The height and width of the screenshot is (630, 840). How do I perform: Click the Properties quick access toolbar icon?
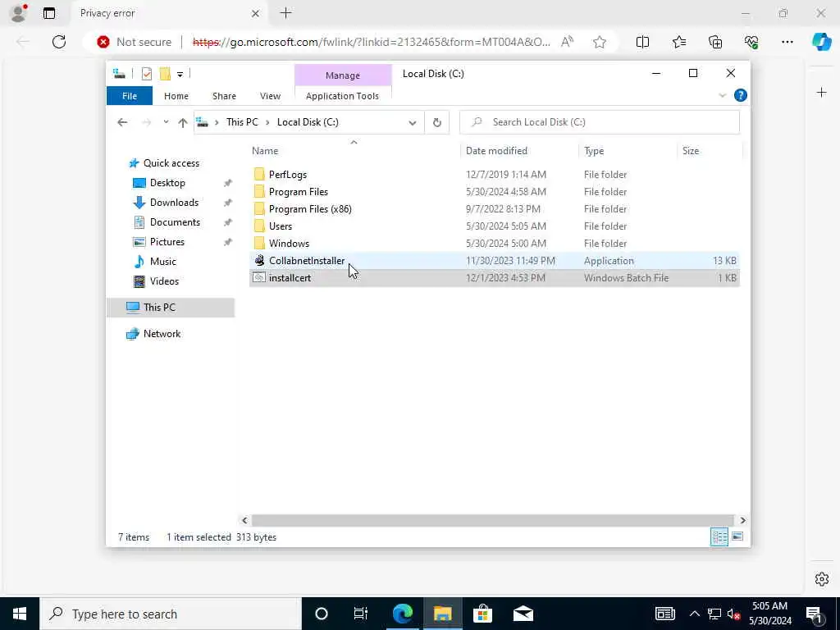tap(146, 74)
